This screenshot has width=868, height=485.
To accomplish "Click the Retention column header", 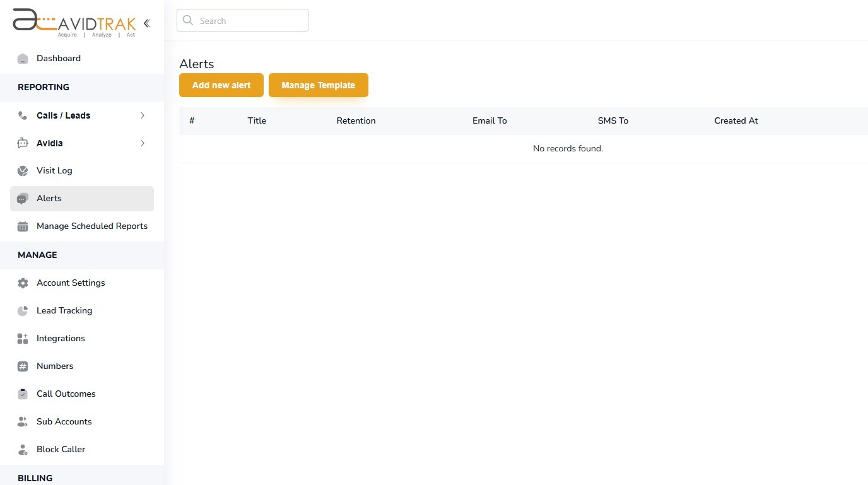I will 356,120.
